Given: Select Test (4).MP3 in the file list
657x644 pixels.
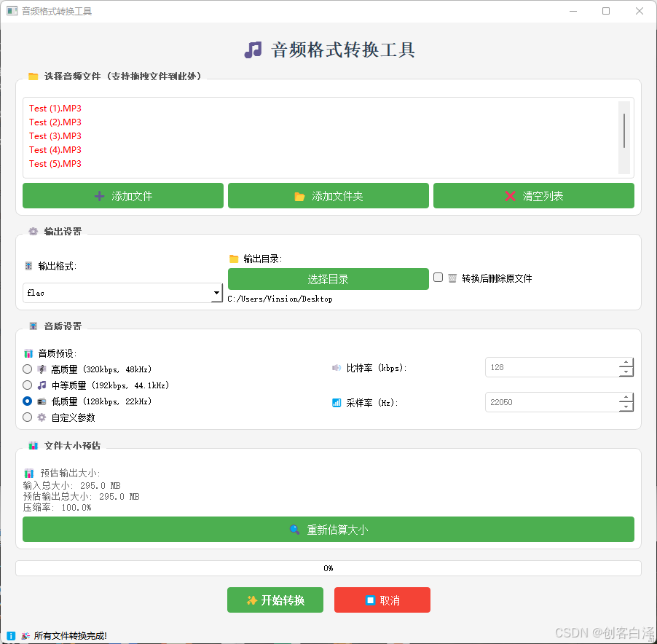Looking at the screenshot, I should [55, 150].
